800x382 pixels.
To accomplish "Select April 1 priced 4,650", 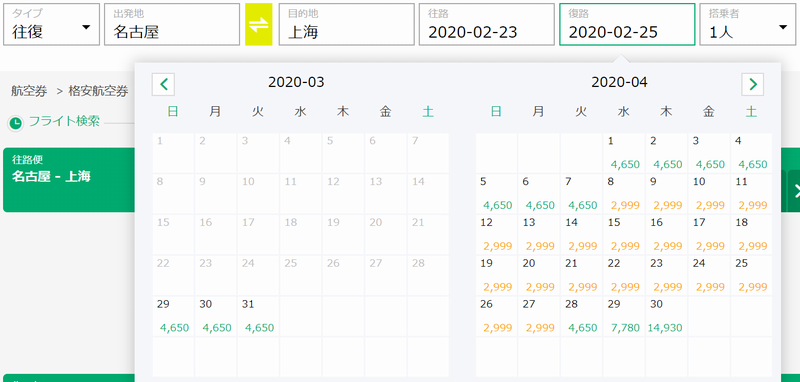I will pyautogui.click(x=624, y=153).
